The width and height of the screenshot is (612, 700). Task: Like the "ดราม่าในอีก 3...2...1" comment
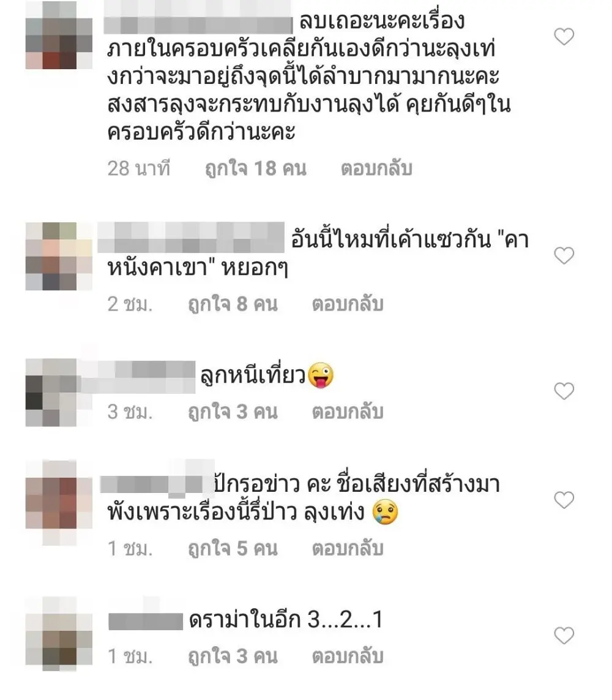pos(564,635)
